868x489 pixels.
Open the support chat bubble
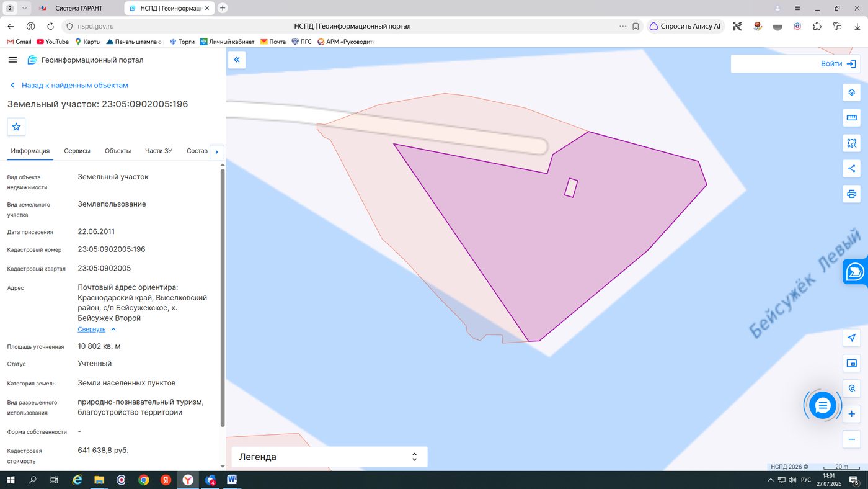823,406
